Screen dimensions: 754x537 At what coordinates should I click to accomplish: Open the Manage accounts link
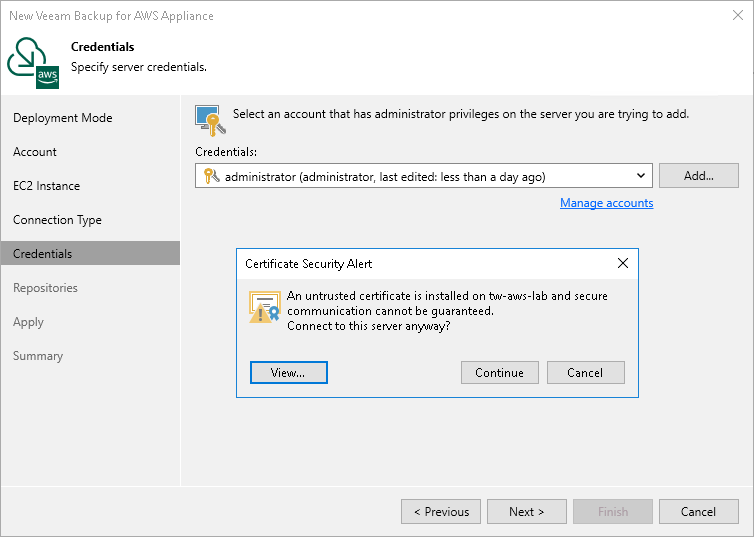(606, 203)
